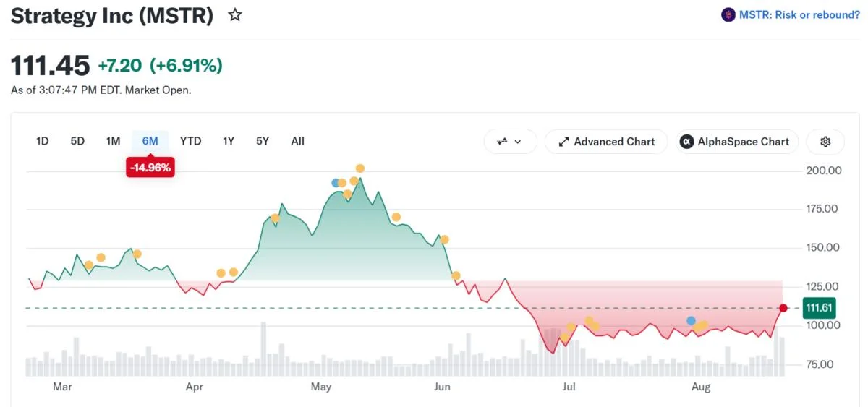Switch chart to 1M range
868x407 pixels.
(x=113, y=141)
